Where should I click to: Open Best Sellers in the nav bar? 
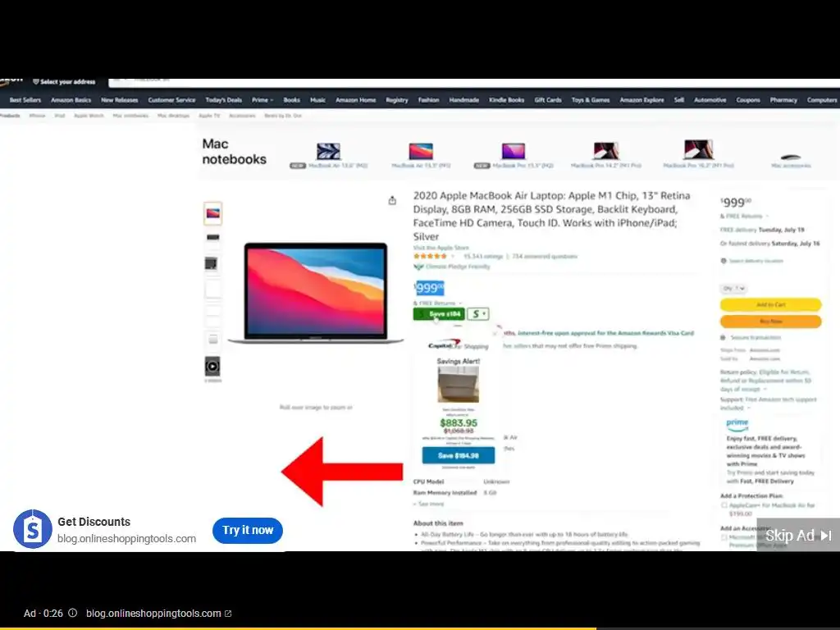tap(25, 100)
